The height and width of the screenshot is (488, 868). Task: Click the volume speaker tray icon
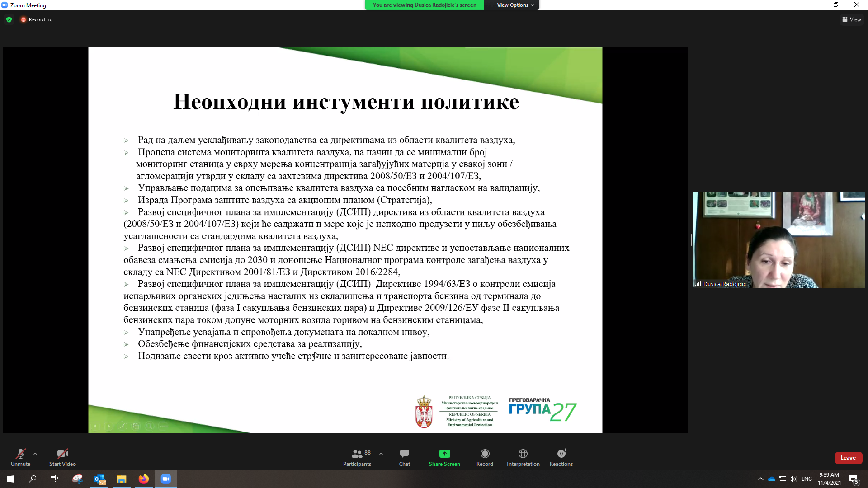793,479
